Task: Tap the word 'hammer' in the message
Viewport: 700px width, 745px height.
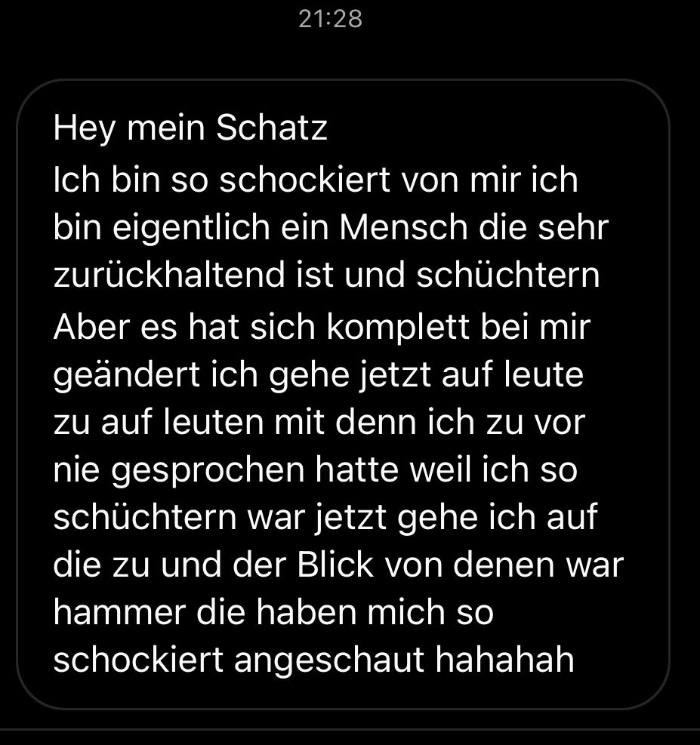Action: tap(119, 612)
